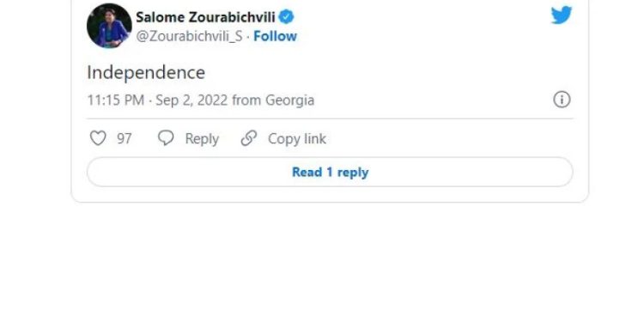Click the Sep 2, 2022 date

(x=191, y=100)
